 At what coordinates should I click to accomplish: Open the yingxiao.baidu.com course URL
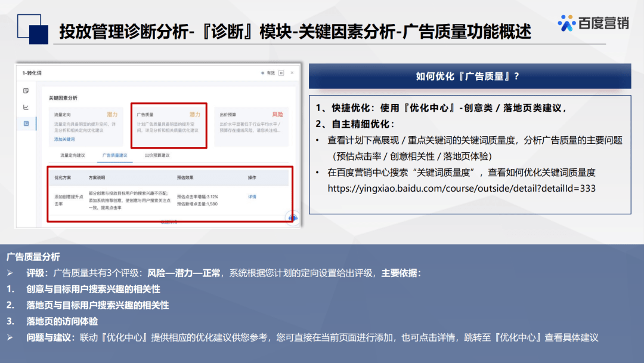point(462,188)
